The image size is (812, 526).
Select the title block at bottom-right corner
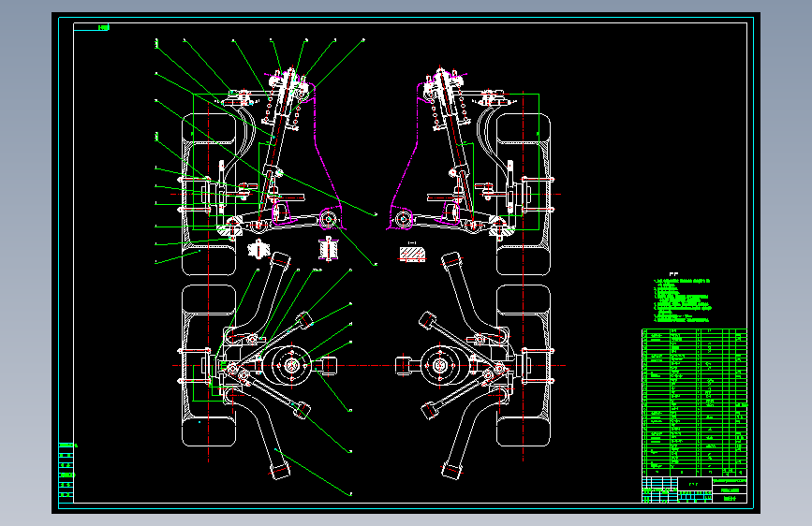694,489
